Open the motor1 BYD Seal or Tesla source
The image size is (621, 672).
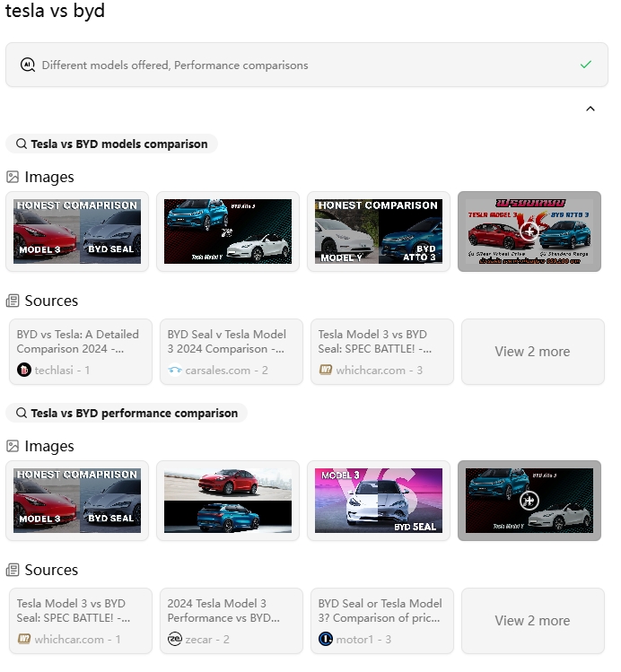tap(382, 621)
